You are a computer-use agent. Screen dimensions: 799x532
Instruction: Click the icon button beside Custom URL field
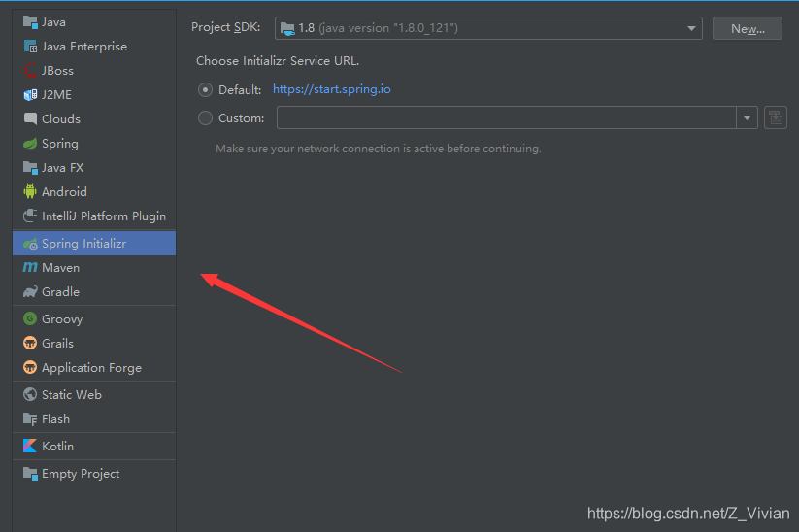pos(776,117)
